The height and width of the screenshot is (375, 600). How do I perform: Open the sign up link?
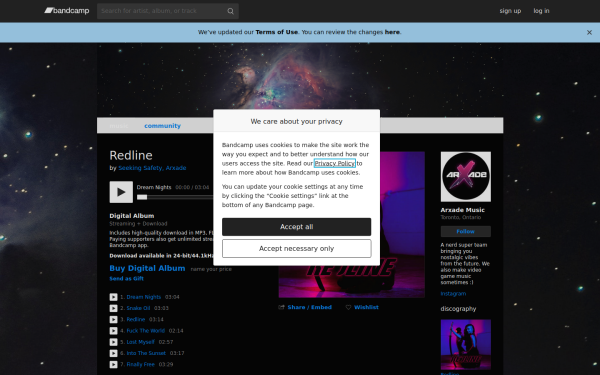coord(510,11)
